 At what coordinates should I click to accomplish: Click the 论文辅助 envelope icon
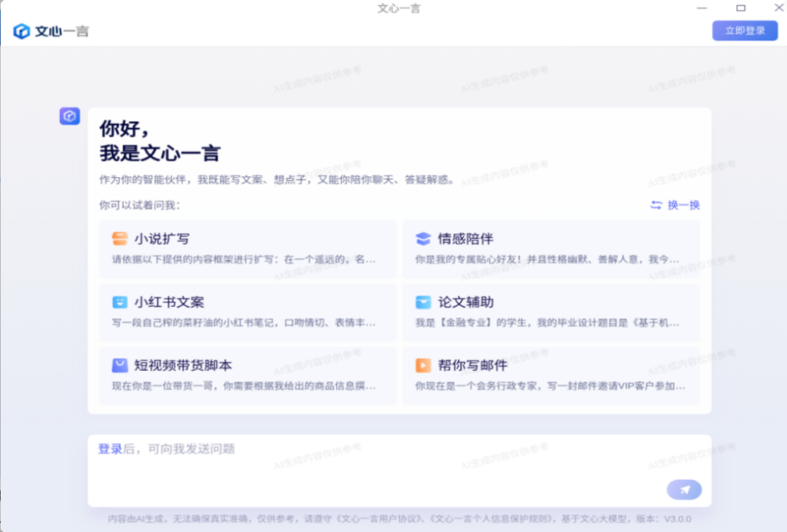click(x=423, y=302)
